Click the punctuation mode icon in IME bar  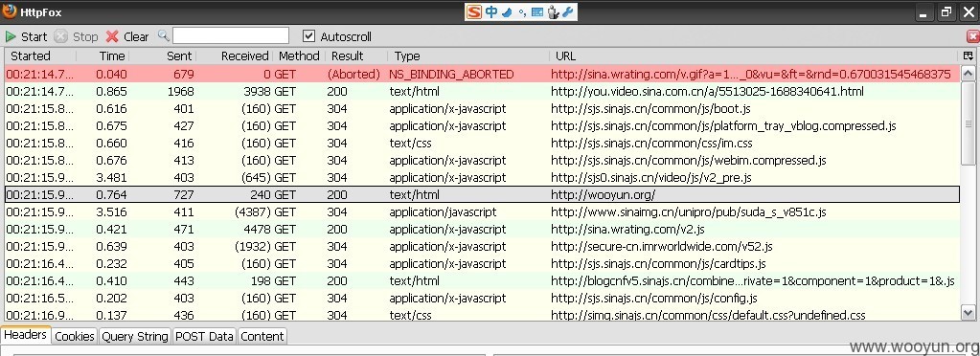tap(522, 12)
